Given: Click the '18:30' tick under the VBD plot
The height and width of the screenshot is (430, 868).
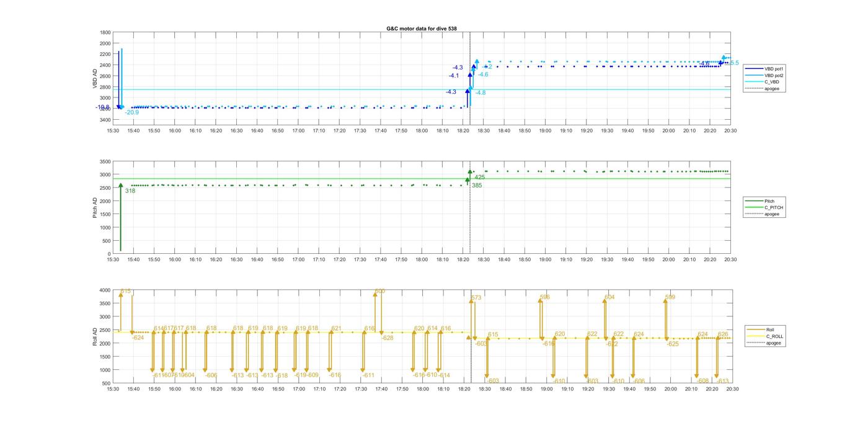Looking at the screenshot, I should (x=483, y=131).
